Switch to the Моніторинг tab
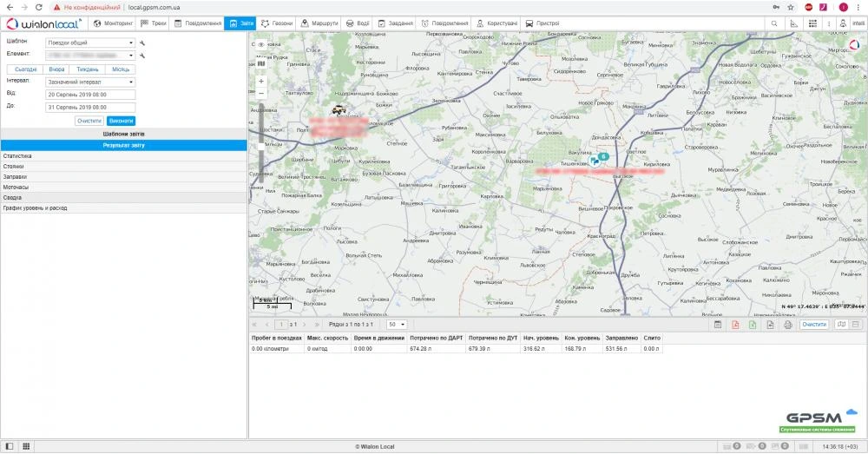The image size is (868, 454). tap(114, 23)
